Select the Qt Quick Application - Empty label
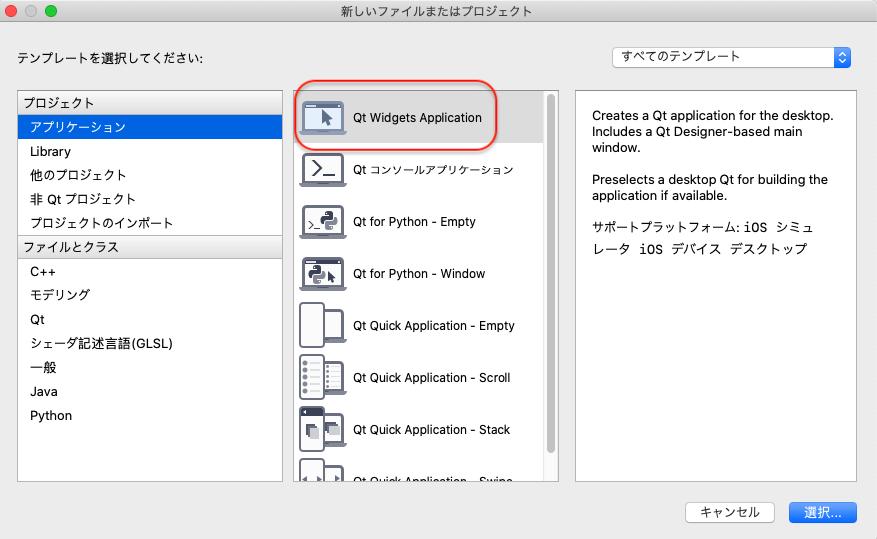The width and height of the screenshot is (877, 539). [x=433, y=325]
